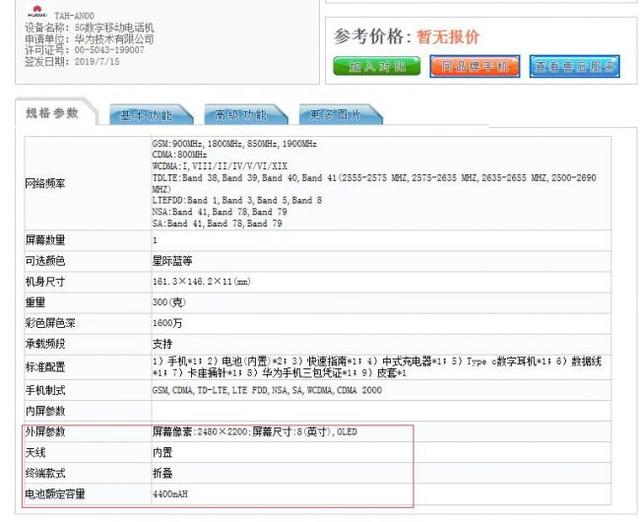Select the 规格参数 tab

click(52, 113)
